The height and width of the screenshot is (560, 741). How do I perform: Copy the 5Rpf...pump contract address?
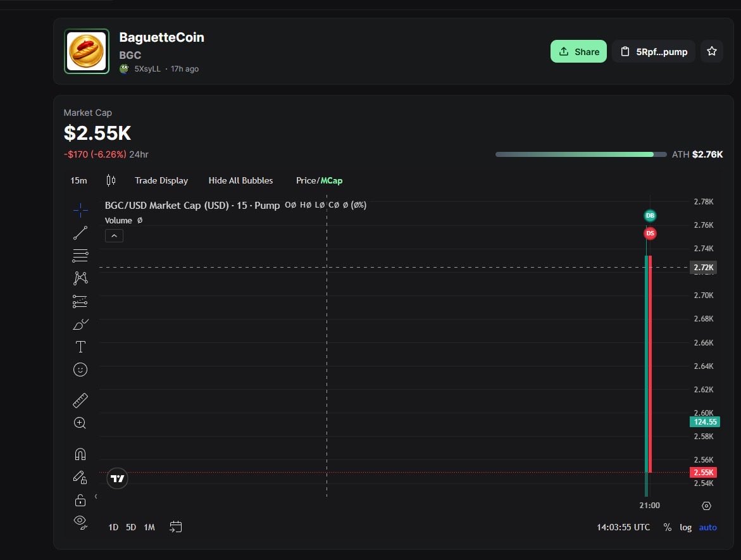click(x=654, y=51)
